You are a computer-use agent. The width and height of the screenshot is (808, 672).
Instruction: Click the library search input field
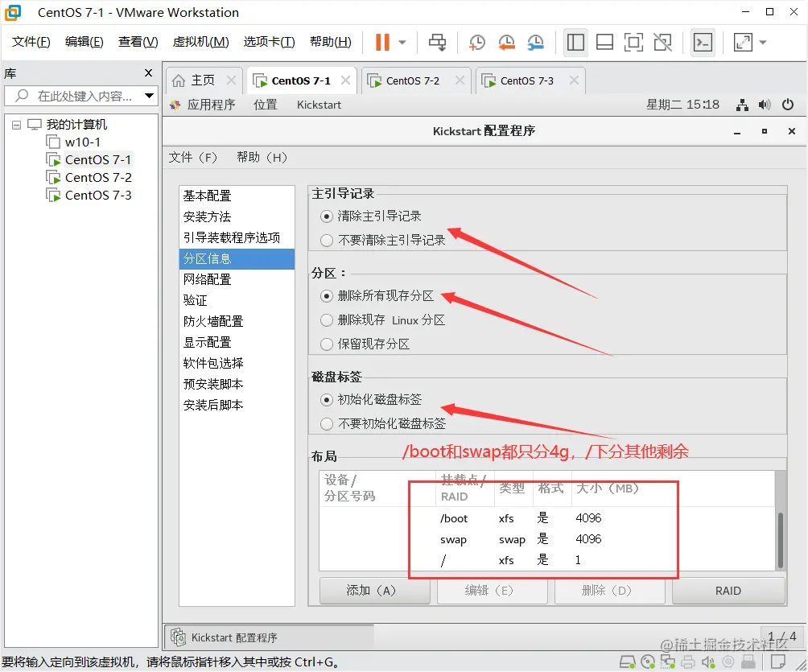click(85, 96)
